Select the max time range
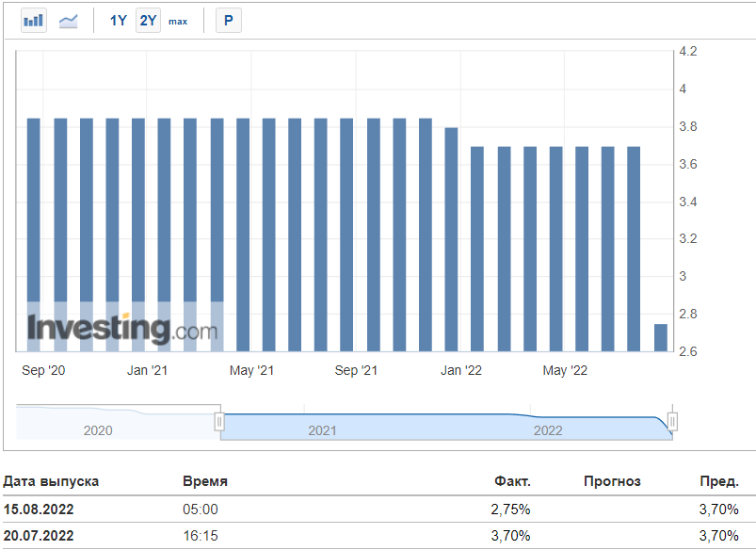This screenshot has width=756, height=550. tap(178, 21)
